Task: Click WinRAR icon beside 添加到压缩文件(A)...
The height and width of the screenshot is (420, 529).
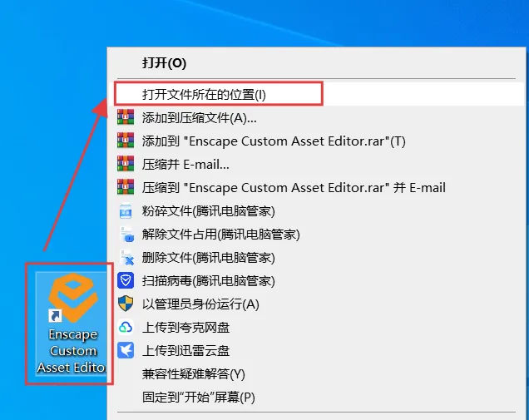Action: [126, 117]
